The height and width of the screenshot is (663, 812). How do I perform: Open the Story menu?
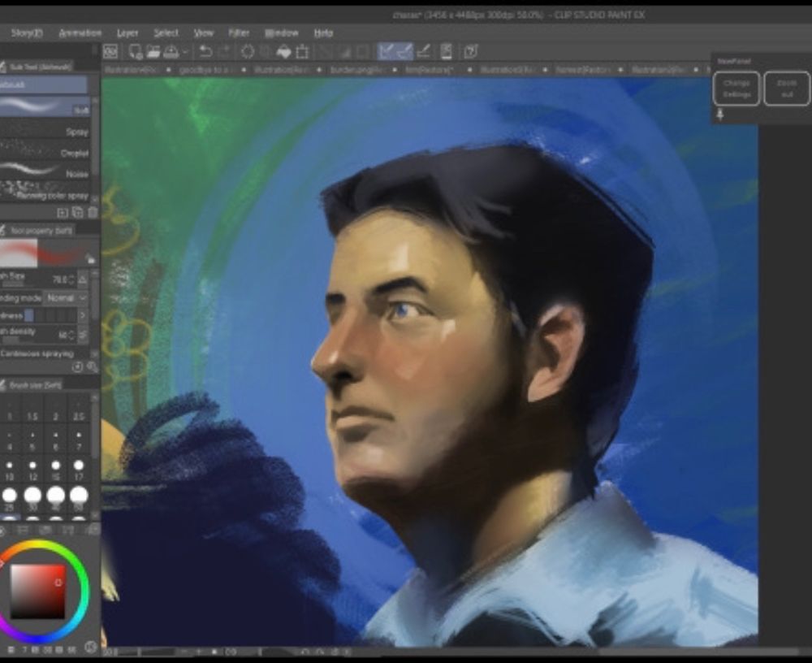click(x=27, y=33)
